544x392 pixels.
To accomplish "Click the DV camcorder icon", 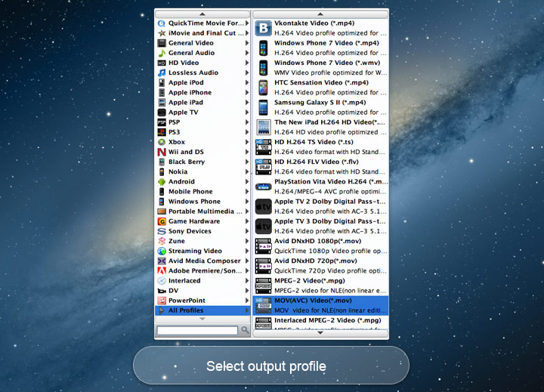I will point(162,291).
